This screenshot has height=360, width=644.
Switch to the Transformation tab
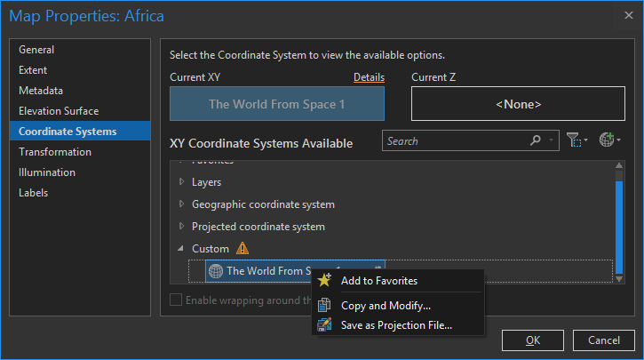[x=55, y=152]
